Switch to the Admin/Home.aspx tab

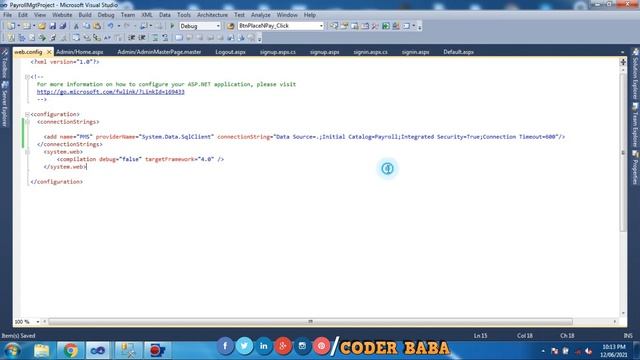point(80,52)
